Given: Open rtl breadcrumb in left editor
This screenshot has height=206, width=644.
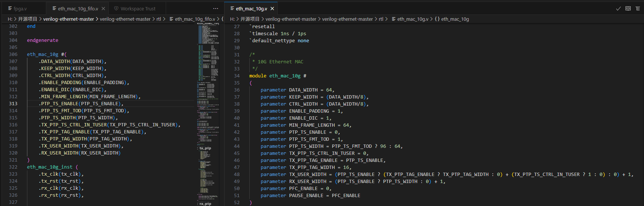Looking at the screenshot, I should [x=159, y=19].
